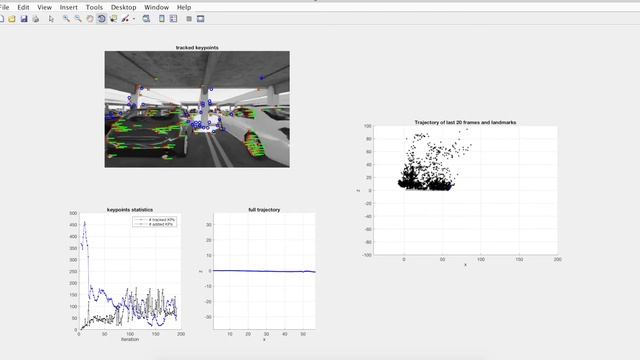Screen dimensions: 640x360
Task: Click the Open File folder icon
Action: tap(12, 19)
